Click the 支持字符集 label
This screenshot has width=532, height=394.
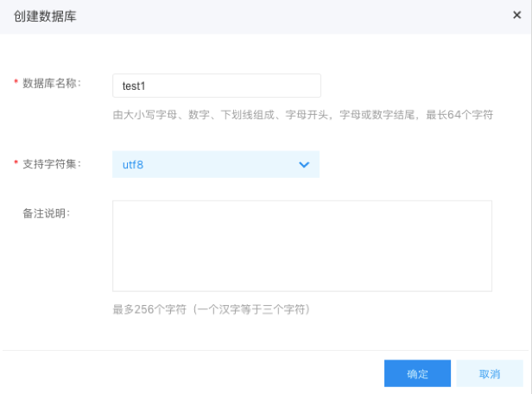[x=52, y=164]
